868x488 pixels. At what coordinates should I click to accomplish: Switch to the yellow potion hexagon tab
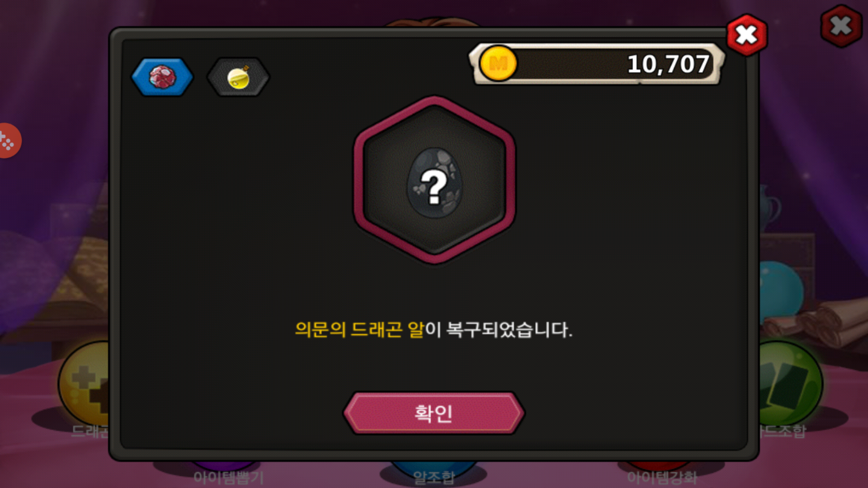pyautogui.click(x=238, y=77)
